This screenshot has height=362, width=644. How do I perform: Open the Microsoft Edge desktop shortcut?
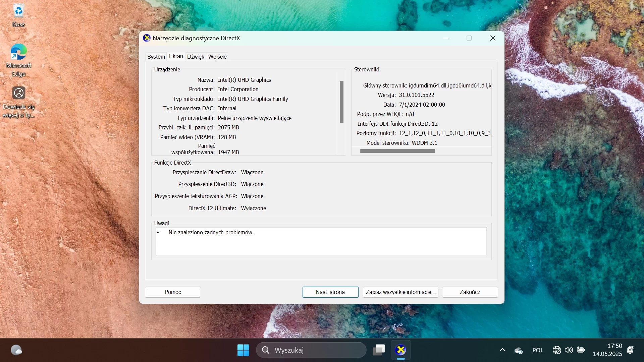19,60
